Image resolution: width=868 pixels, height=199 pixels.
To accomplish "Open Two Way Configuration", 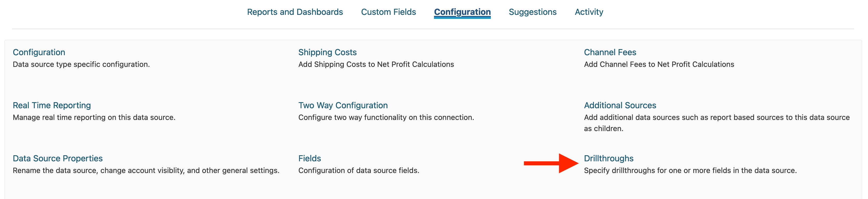I will coord(343,105).
